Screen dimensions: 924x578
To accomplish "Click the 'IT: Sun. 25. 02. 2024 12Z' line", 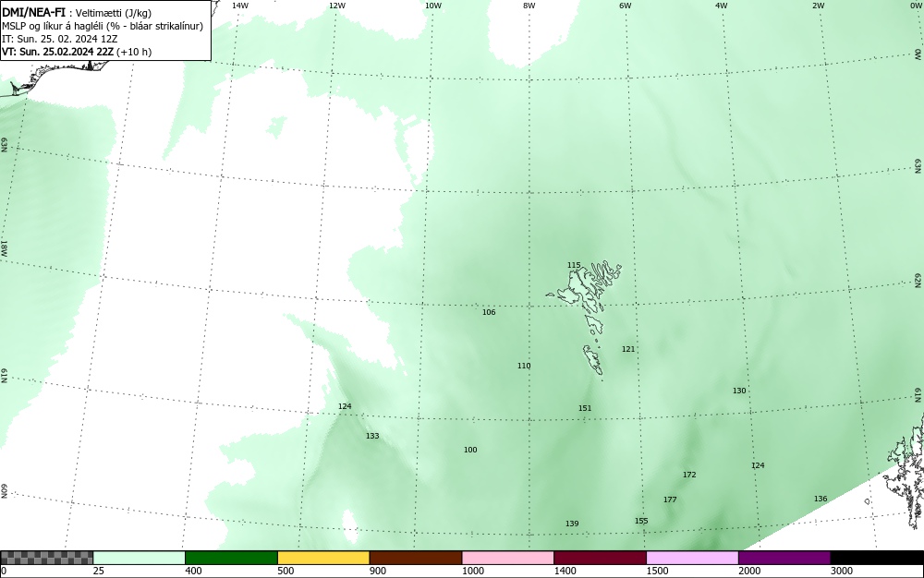I will 59,39.
